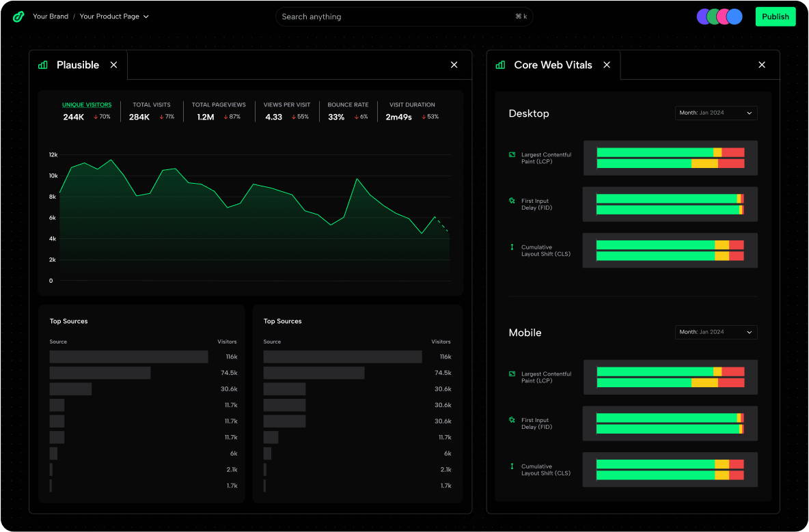Select the Core Web Vitals tab

click(x=553, y=65)
